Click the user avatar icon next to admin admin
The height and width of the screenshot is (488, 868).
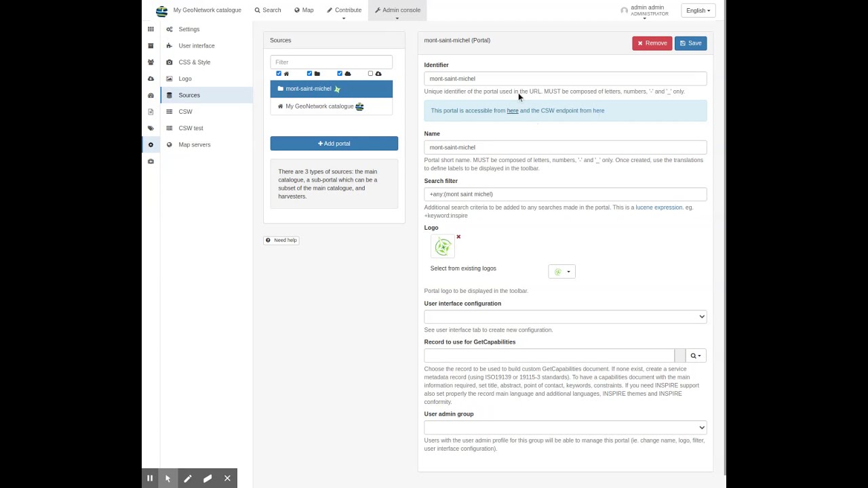(x=625, y=10)
